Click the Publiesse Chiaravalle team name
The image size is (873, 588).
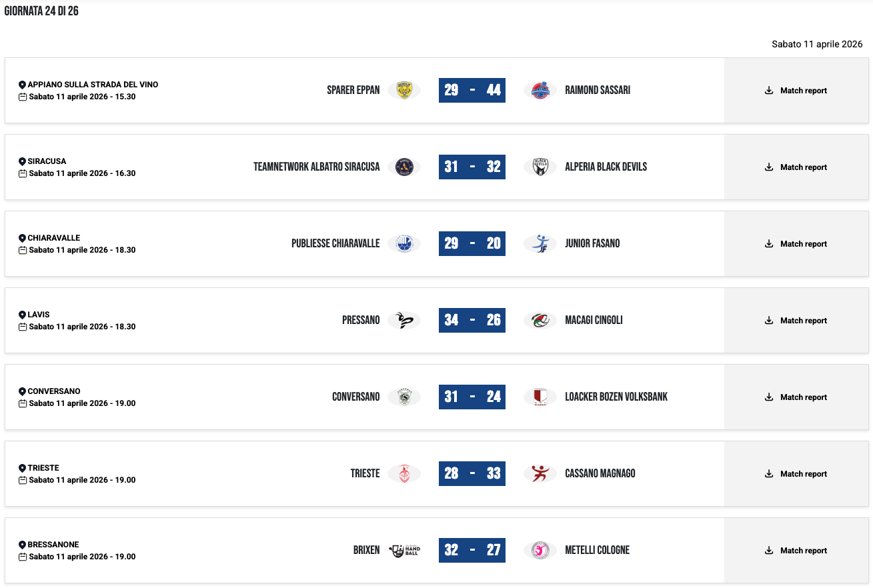335,243
